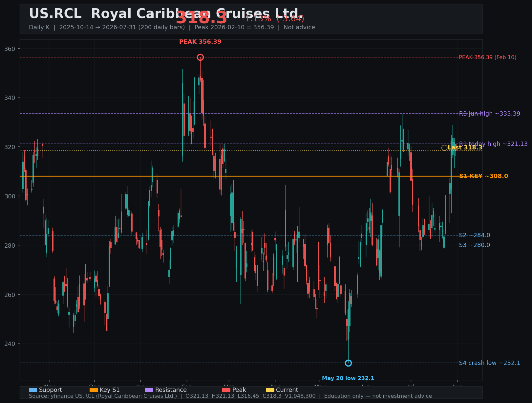Click the 360 y-axis price label
532x403 pixels.
pyautogui.click(x=10, y=49)
